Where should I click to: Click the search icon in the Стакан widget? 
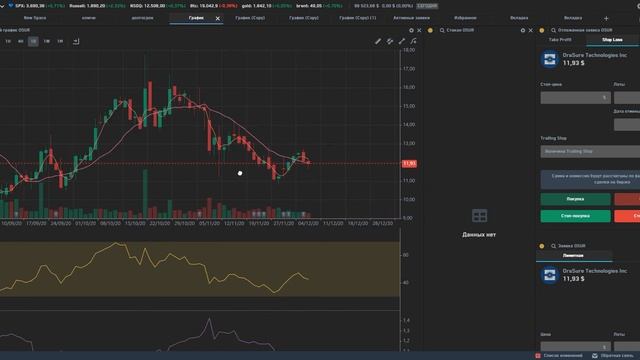point(442,30)
